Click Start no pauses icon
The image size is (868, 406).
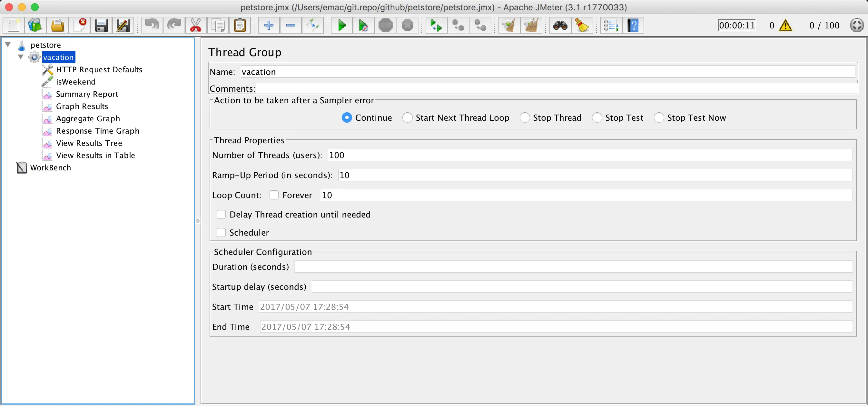point(363,25)
